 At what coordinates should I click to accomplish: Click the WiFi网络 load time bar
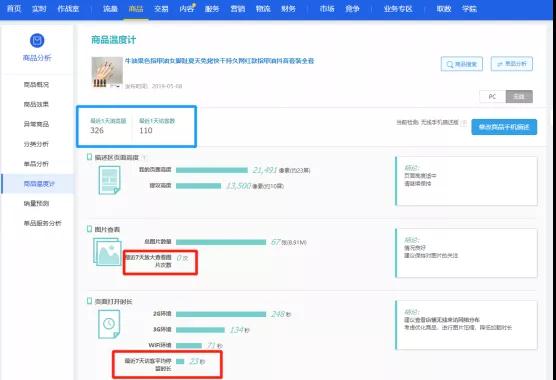(x=189, y=346)
